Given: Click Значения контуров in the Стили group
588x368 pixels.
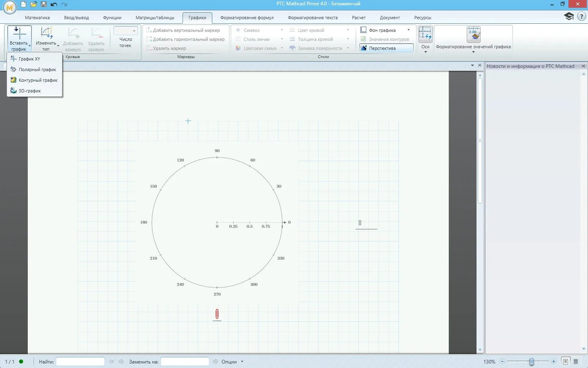Looking at the screenshot, I should tap(385, 39).
